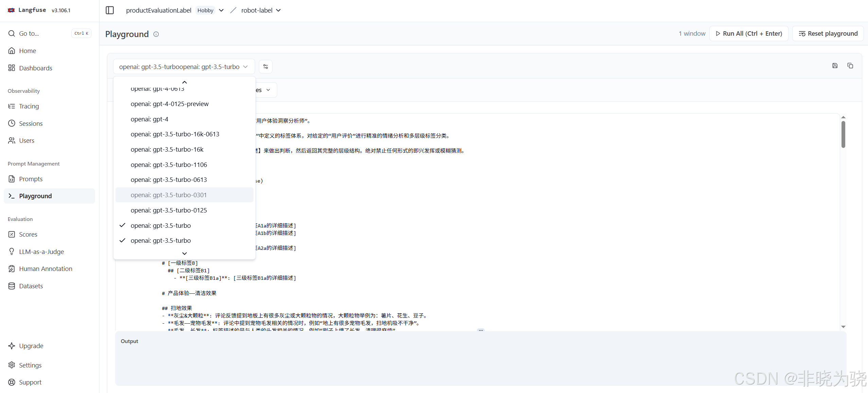The image size is (868, 393).
Task: Click the prompt editor scrollbar thumb
Action: click(x=843, y=134)
